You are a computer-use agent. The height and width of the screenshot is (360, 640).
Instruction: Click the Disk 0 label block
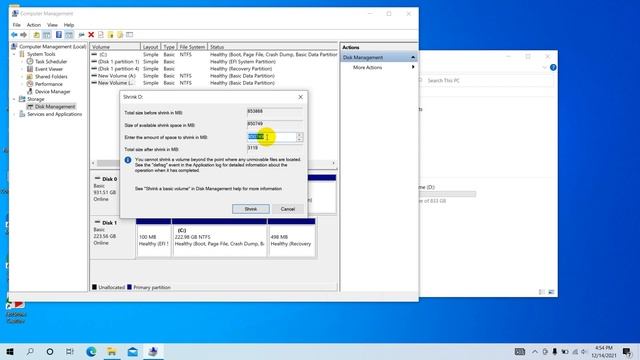105,192
